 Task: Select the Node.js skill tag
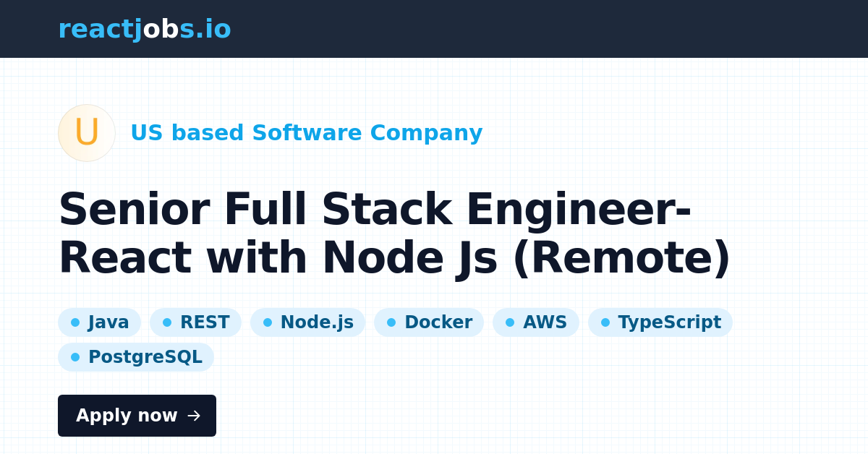(x=307, y=322)
